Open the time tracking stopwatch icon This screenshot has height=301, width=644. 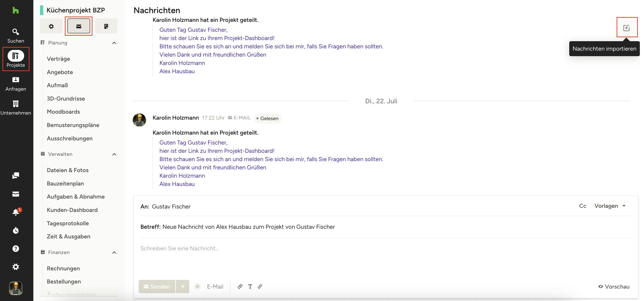tap(15, 230)
